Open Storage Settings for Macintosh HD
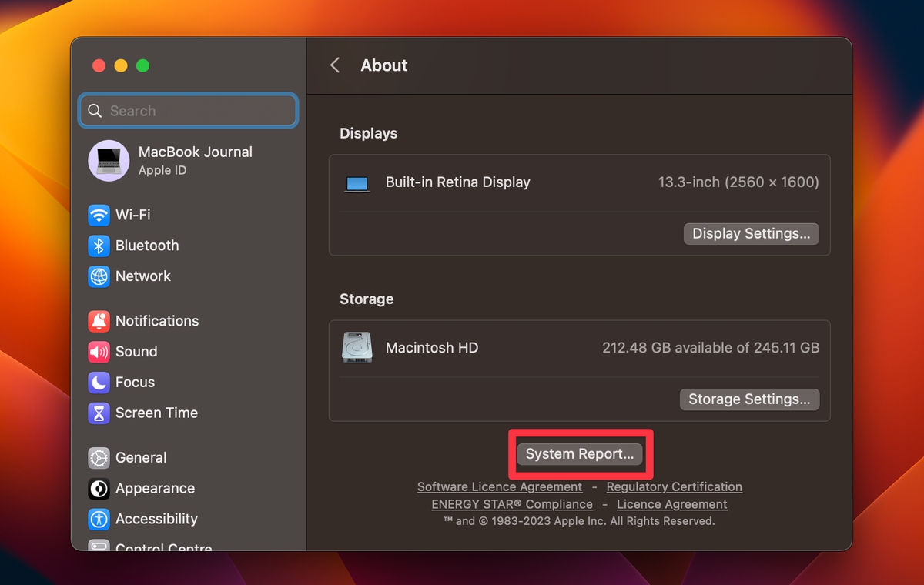 748,399
